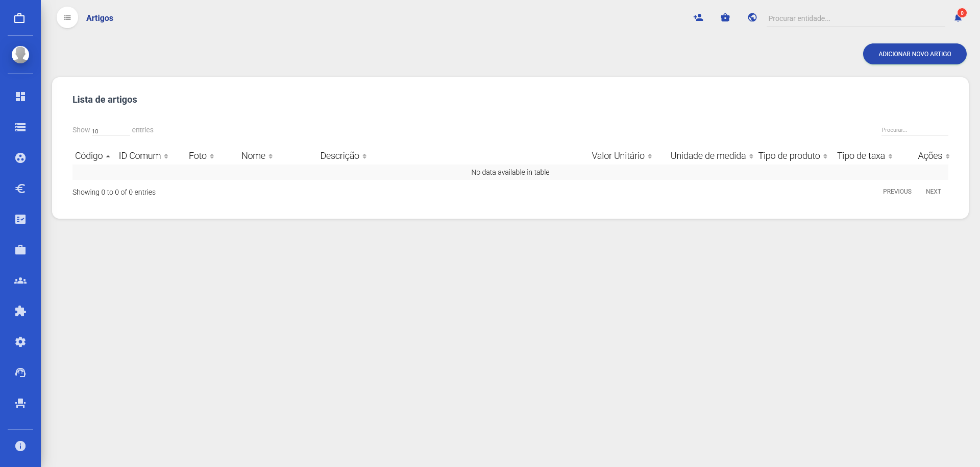Open the Show entries count dropdown
This screenshot has height=467, width=980.
110,131
